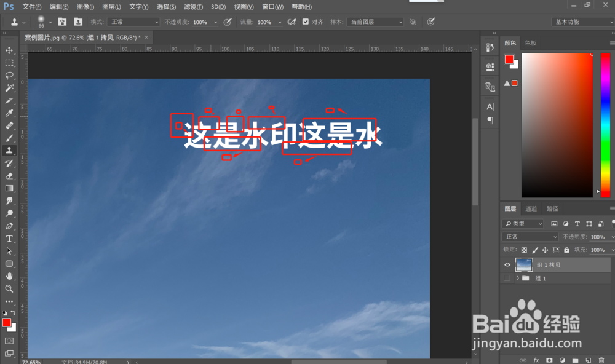Toggle visibility of layer 组 1 拷贝
The image size is (615, 364).
coord(507,264)
